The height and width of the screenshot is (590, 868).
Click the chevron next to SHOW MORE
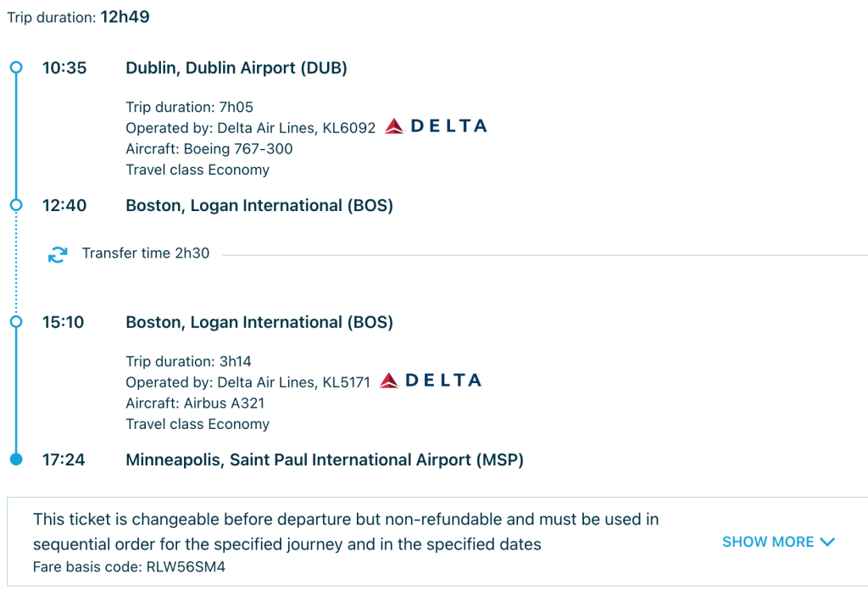click(827, 542)
